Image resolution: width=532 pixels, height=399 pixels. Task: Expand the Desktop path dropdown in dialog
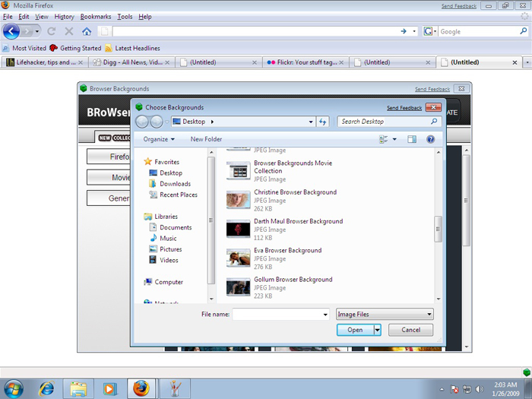point(311,122)
